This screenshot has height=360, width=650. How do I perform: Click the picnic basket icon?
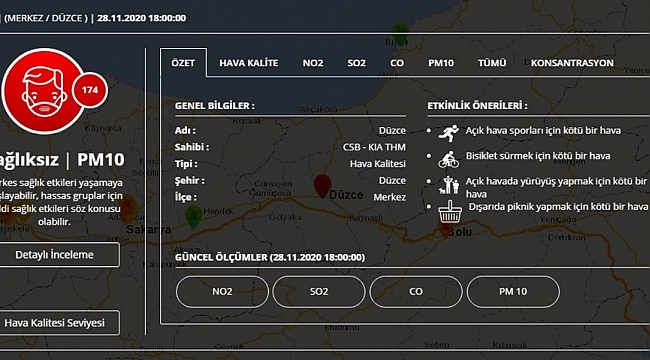[450, 212]
